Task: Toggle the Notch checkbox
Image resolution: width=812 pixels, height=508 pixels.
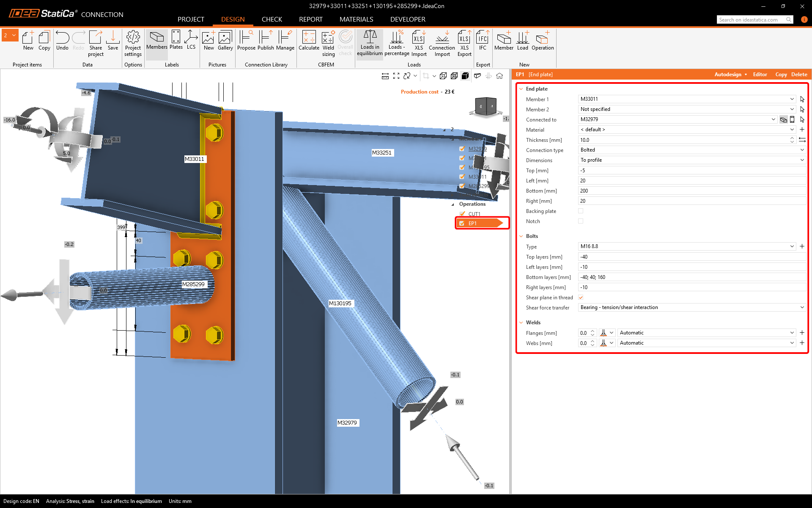Action: point(581,221)
